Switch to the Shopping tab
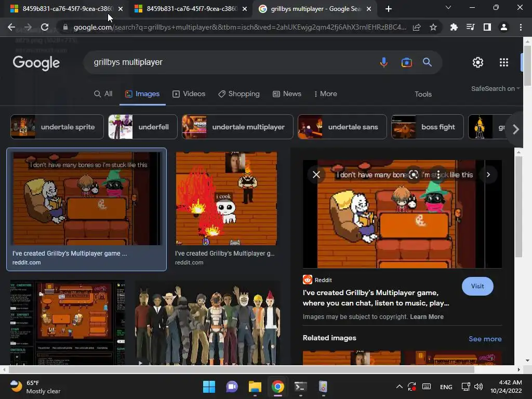Image resolution: width=532 pixels, height=399 pixels. click(x=239, y=94)
